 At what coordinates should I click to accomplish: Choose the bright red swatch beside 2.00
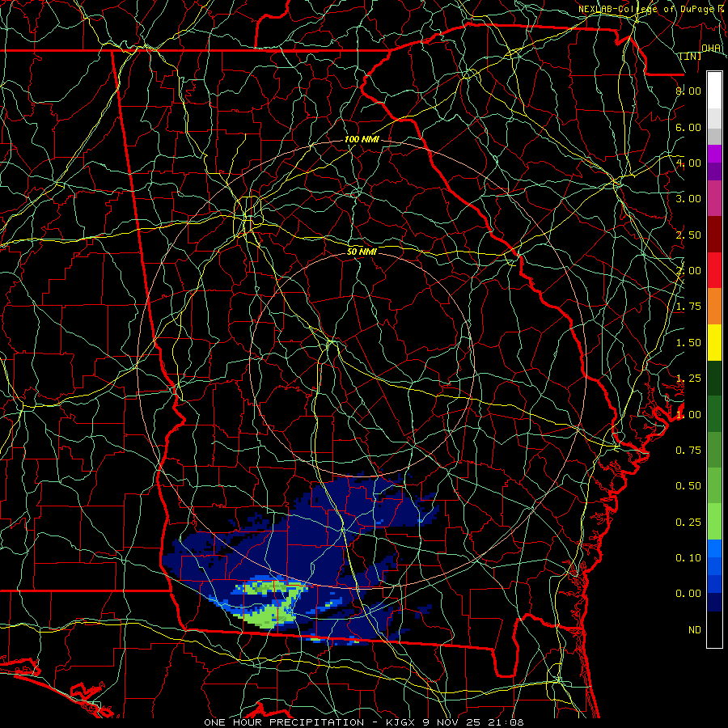click(x=714, y=270)
